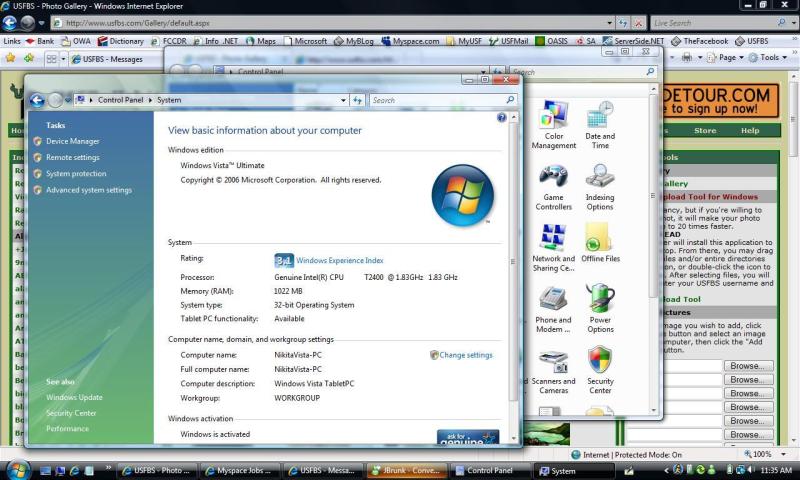Screen dimensions: 800x480
Task: Open Remote settings task link
Action: [x=72, y=158]
